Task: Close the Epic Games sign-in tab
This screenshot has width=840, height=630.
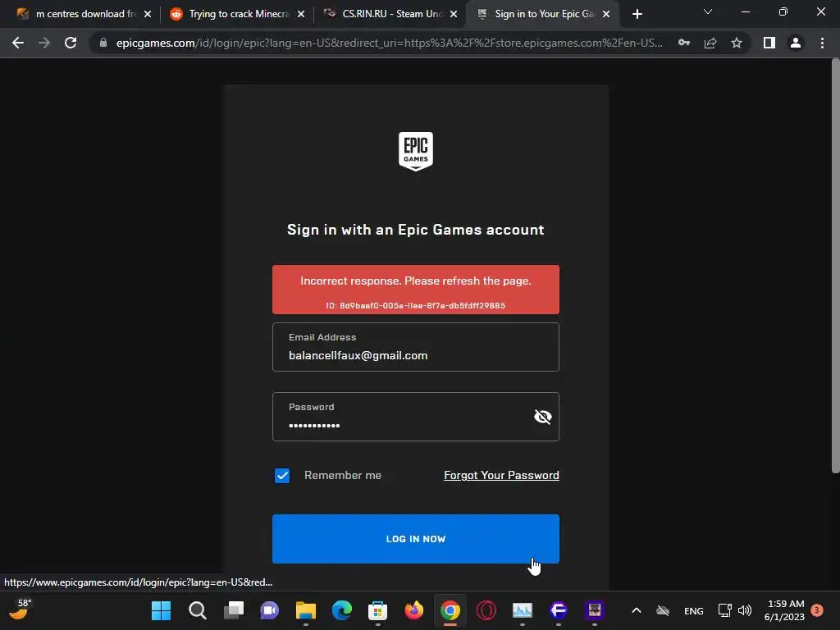Action: click(x=606, y=15)
